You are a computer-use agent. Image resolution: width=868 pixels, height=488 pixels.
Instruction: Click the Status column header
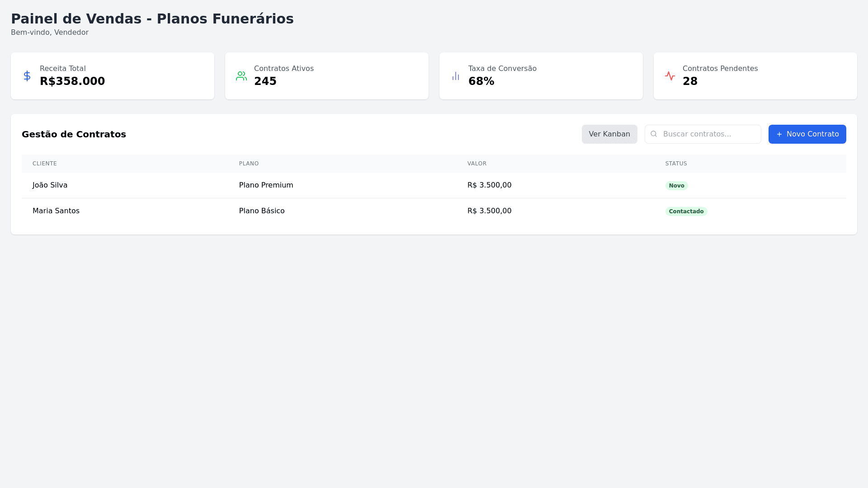click(676, 164)
